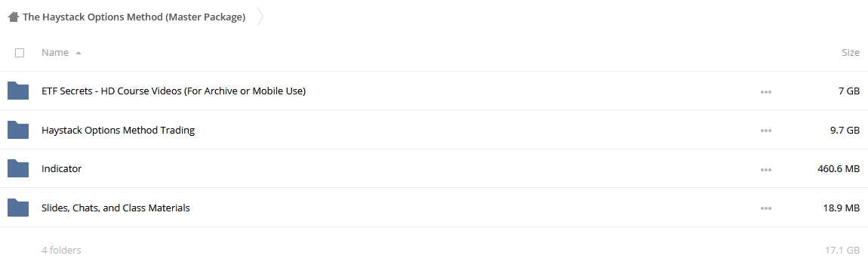Toggle the Name sort arrow
868x274 pixels.
[x=78, y=53]
